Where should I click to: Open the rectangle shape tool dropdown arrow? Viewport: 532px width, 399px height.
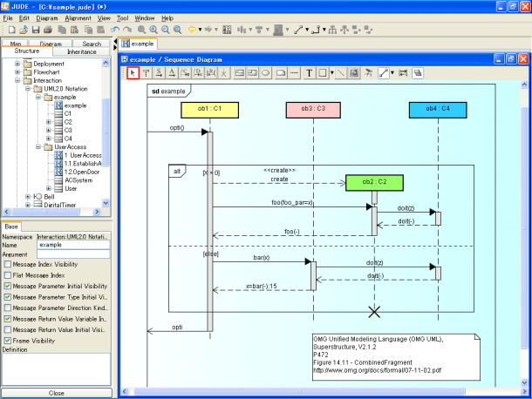pyautogui.click(x=331, y=73)
